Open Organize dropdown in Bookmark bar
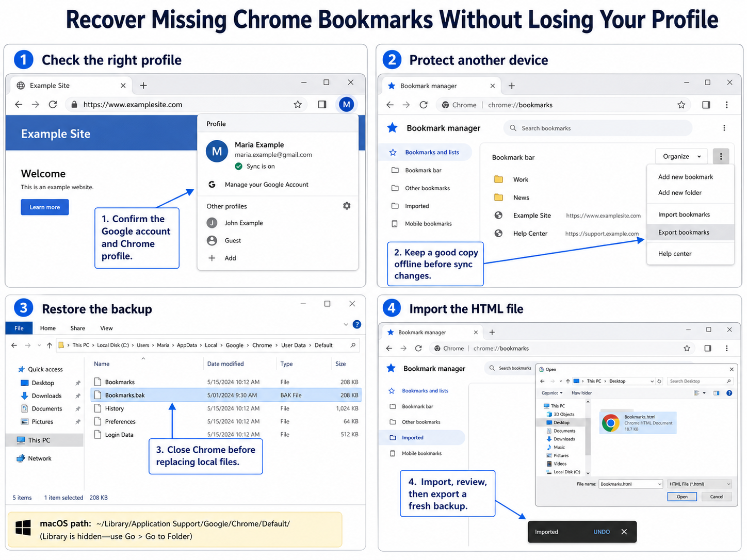 (682, 156)
